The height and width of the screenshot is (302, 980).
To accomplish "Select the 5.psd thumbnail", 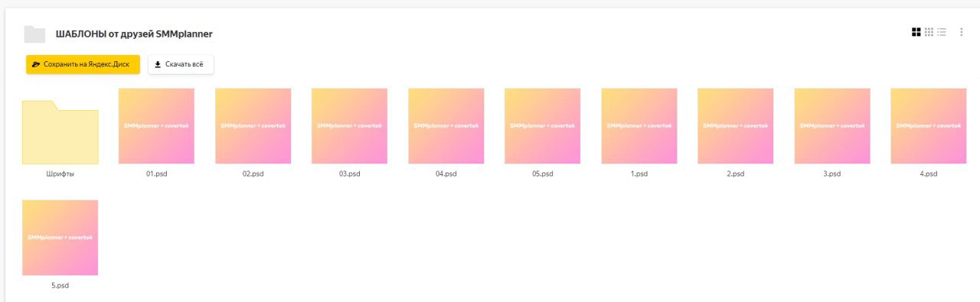I will [x=60, y=238].
